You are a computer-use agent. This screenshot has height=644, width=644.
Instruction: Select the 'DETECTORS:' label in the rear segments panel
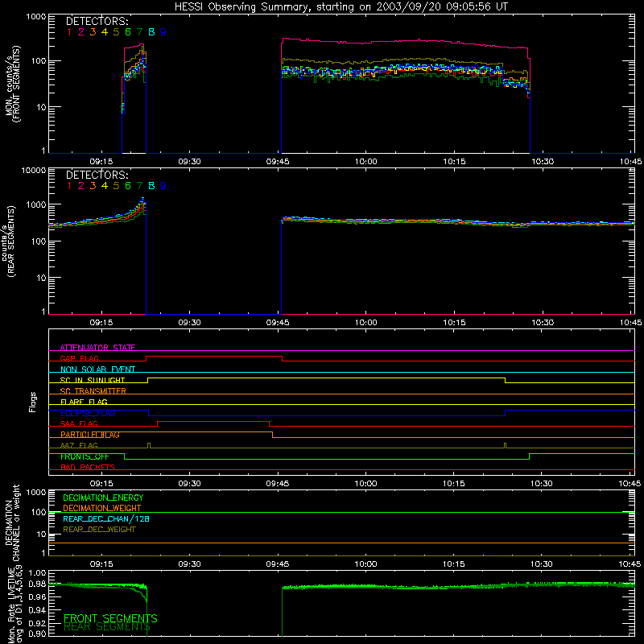[x=97, y=175]
